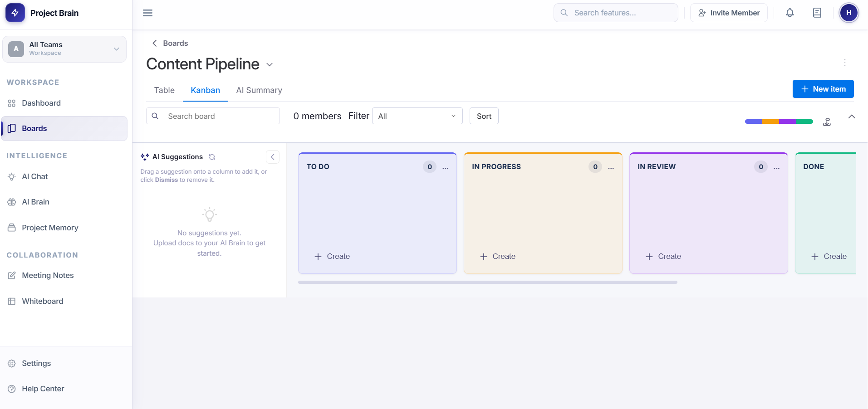Click the New item button
This screenshot has height=409, width=868.
(x=823, y=89)
